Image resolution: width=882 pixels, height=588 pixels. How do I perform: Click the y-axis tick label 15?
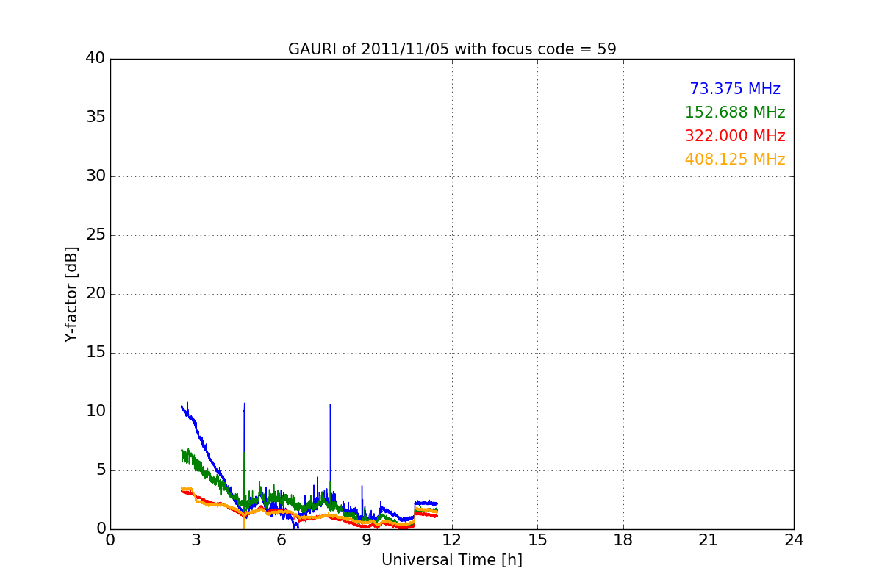(x=96, y=353)
